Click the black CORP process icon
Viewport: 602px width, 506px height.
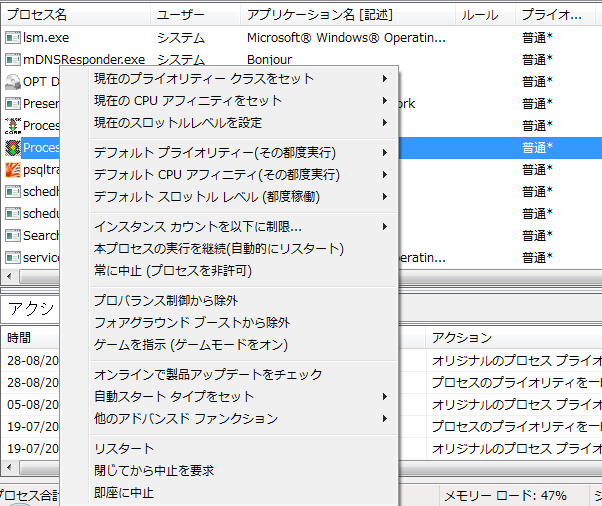click(x=13, y=125)
